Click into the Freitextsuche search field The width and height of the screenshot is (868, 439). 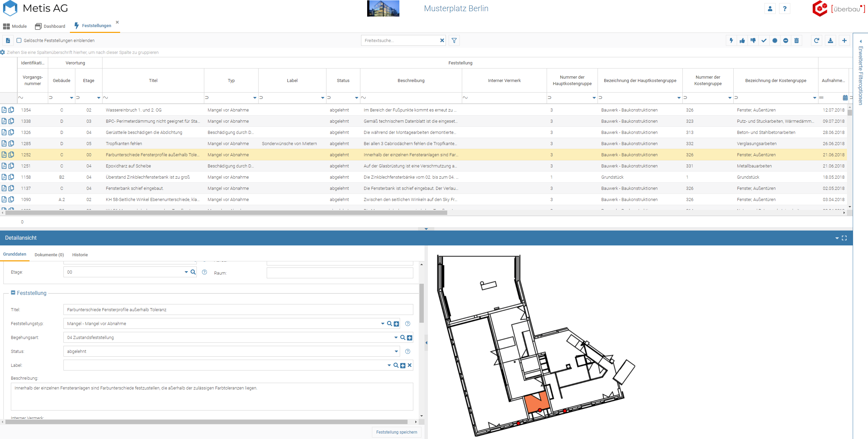point(400,40)
